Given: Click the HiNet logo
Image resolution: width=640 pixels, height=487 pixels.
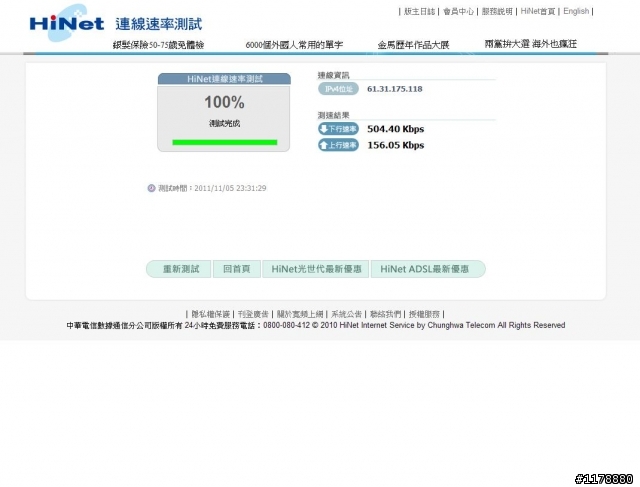Looking at the screenshot, I should 67,23.
